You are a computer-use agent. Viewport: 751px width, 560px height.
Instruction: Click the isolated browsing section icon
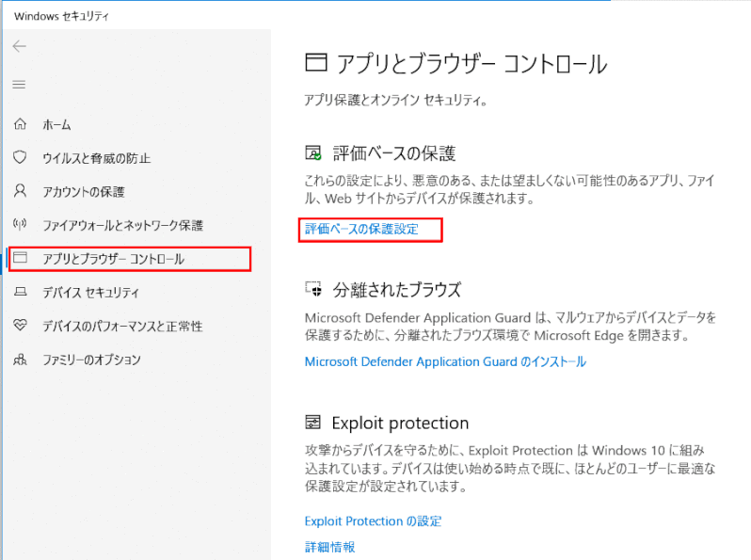313,289
